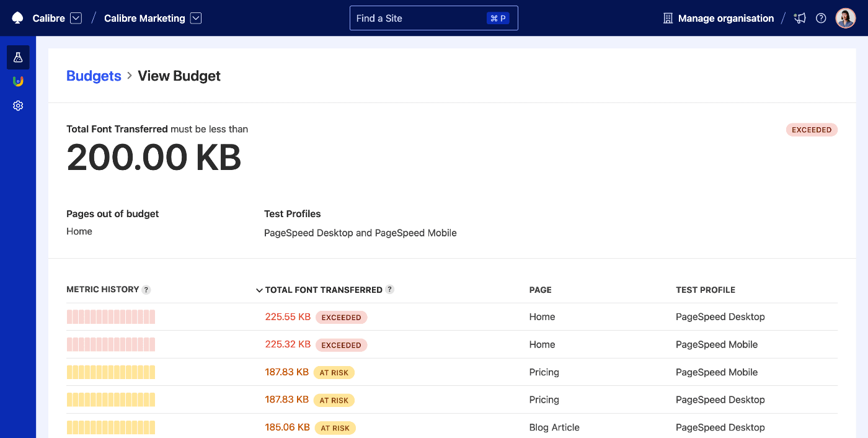Expand the Calibre organisation dropdown
The image size is (868, 438).
pyautogui.click(x=76, y=18)
